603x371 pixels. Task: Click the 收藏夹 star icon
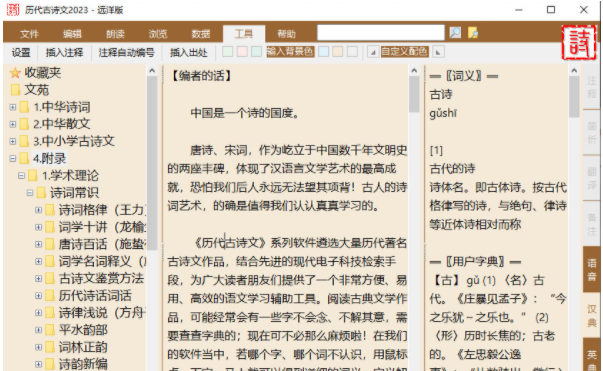point(15,73)
